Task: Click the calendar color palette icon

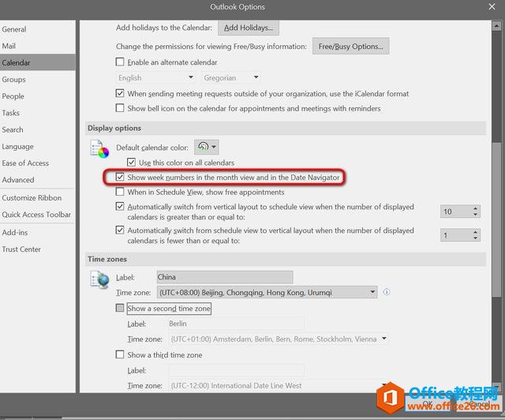Action: point(99,149)
